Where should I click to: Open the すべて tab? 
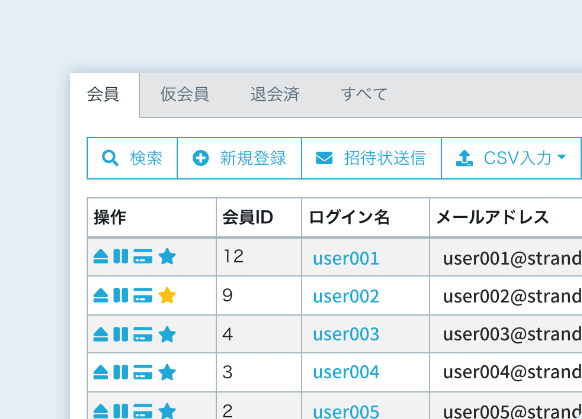[364, 95]
